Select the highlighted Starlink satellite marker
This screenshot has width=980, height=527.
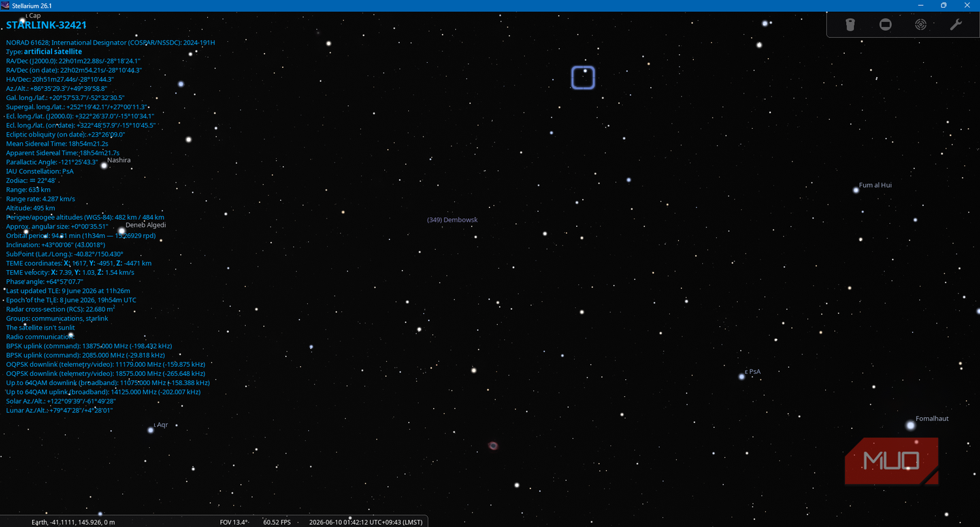click(583, 77)
